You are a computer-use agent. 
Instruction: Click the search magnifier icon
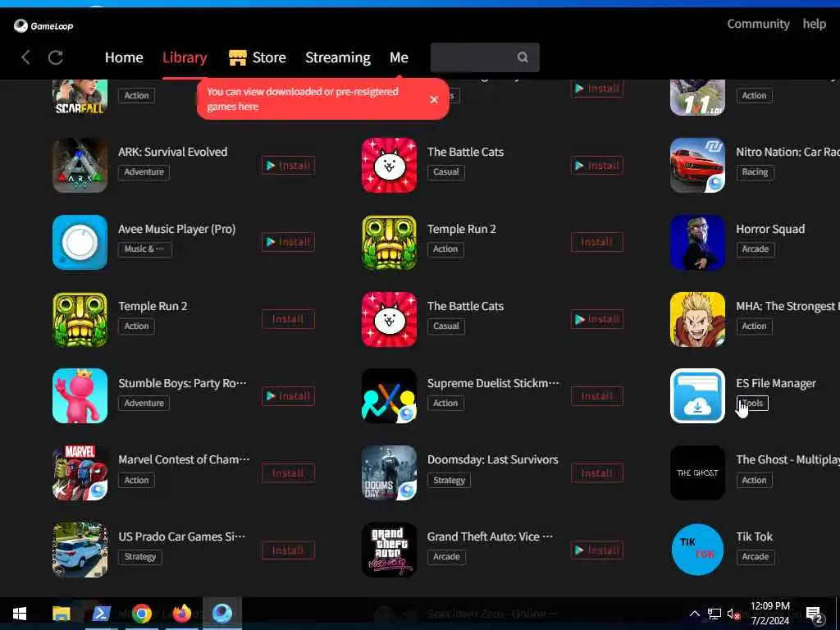tap(523, 57)
